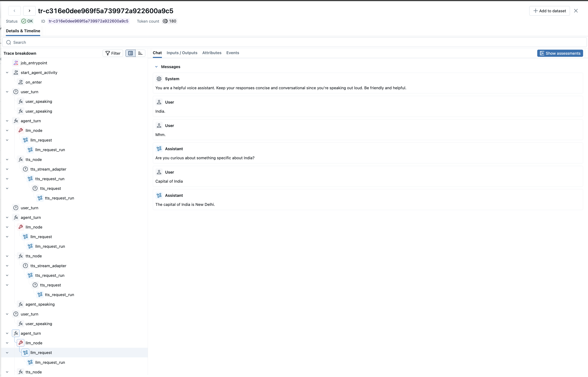
Task: Click Add to dataset button
Action: [x=550, y=11]
